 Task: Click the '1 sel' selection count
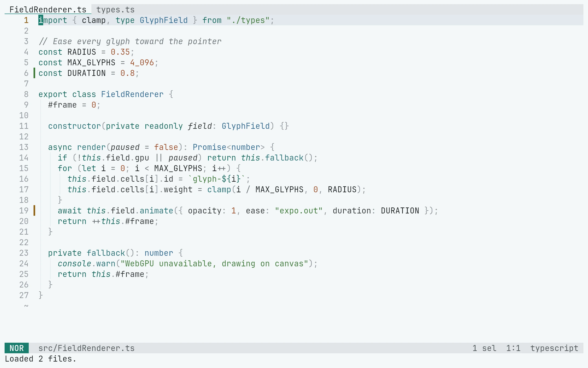[484, 348]
